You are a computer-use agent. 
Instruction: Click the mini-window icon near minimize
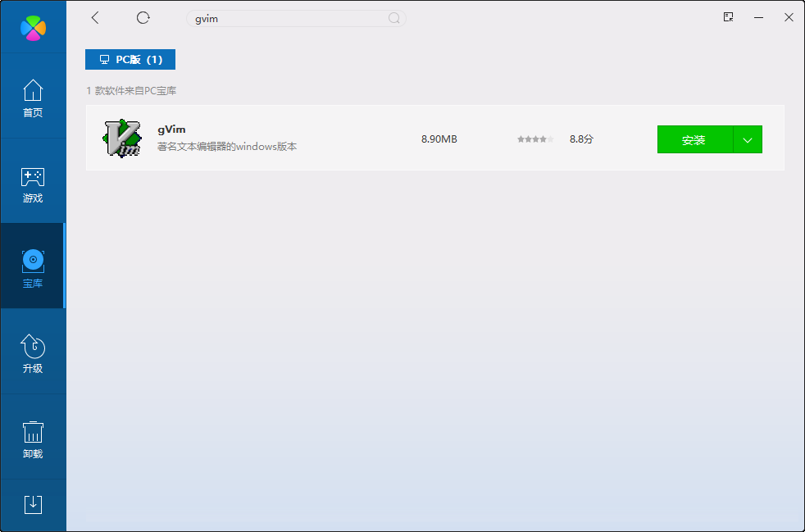728,16
